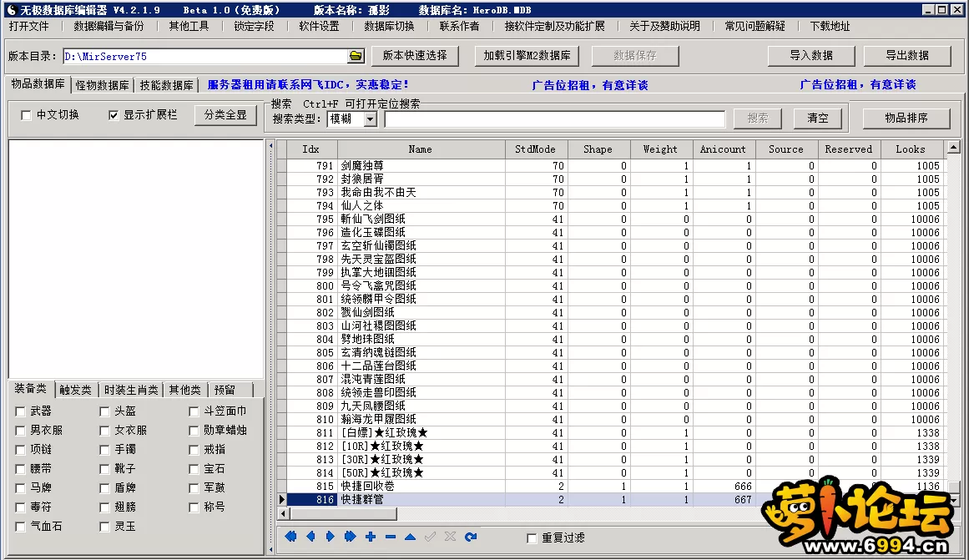Screen dimensions: 969x560
Task: Click the post edit checkmark icon
Action: pos(430,537)
